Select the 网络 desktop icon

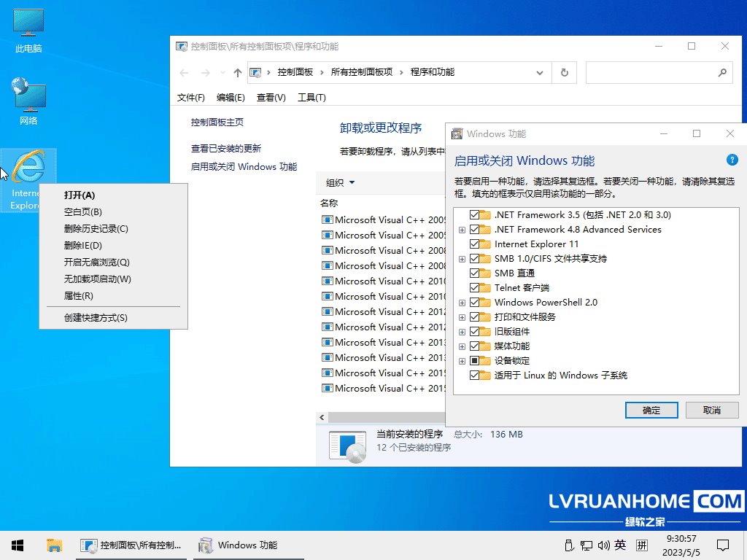tap(28, 101)
